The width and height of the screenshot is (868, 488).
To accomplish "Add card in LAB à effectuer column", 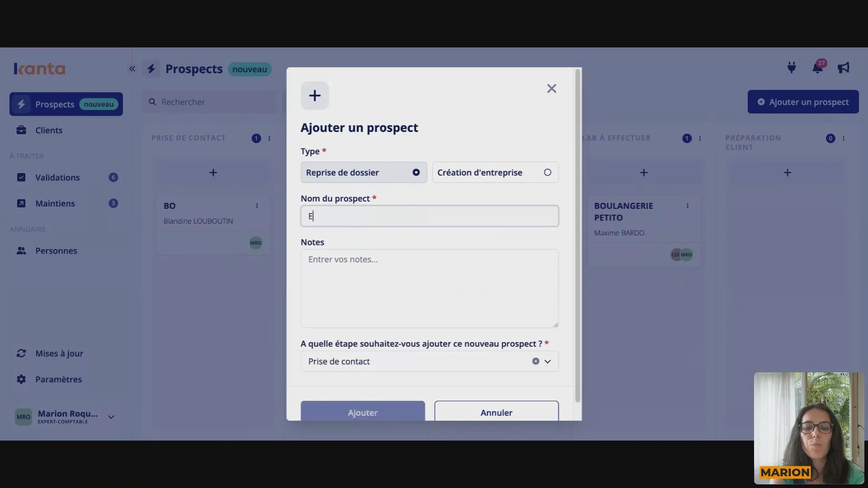I will [644, 173].
